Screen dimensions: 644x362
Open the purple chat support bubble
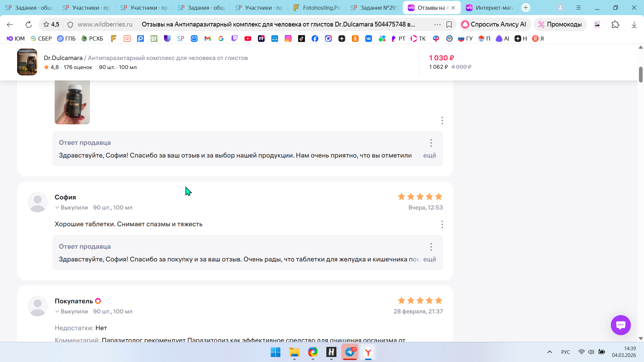(x=621, y=325)
